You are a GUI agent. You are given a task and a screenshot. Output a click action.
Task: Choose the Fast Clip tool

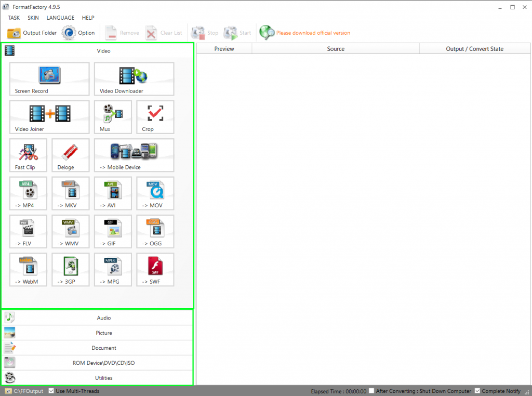pos(28,155)
